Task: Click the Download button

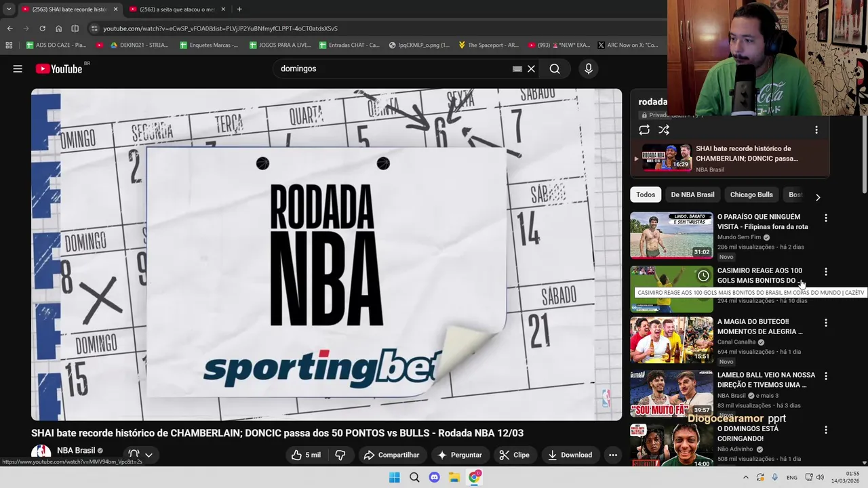Action: click(x=570, y=455)
